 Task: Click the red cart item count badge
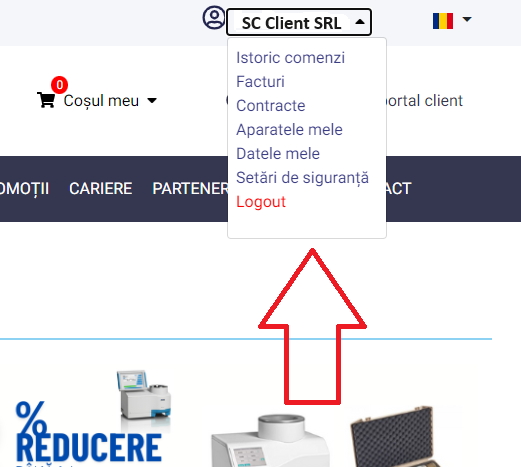(x=59, y=85)
